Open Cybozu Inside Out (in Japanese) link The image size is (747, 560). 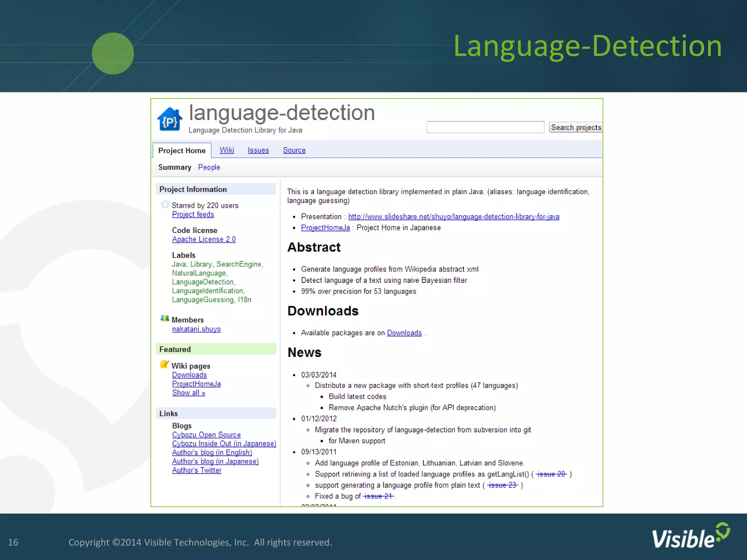[x=224, y=444]
